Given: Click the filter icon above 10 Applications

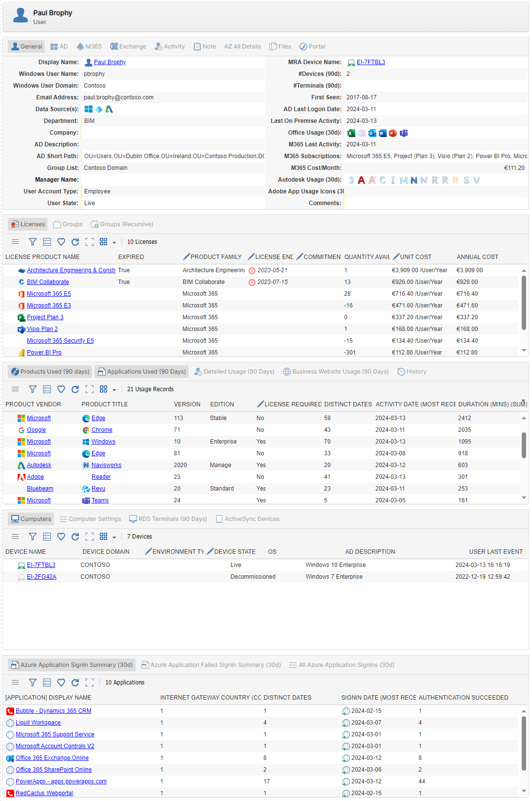Looking at the screenshot, I should pyautogui.click(x=33, y=683).
